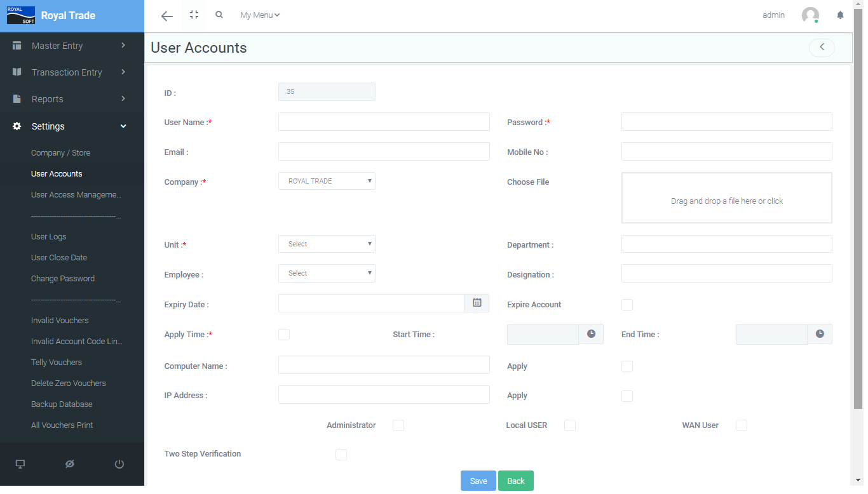This screenshot has width=868, height=494.
Task: Tick Apply checkbox for IP Address
Action: pos(627,396)
